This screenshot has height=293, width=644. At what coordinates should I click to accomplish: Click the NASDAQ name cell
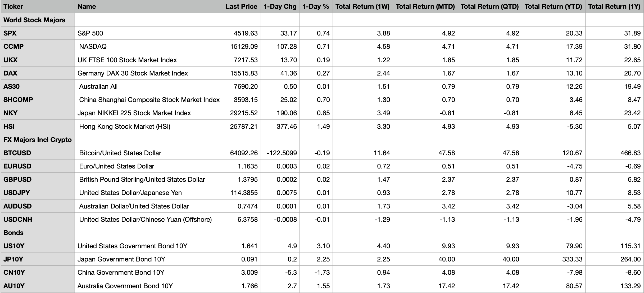[x=149, y=46]
